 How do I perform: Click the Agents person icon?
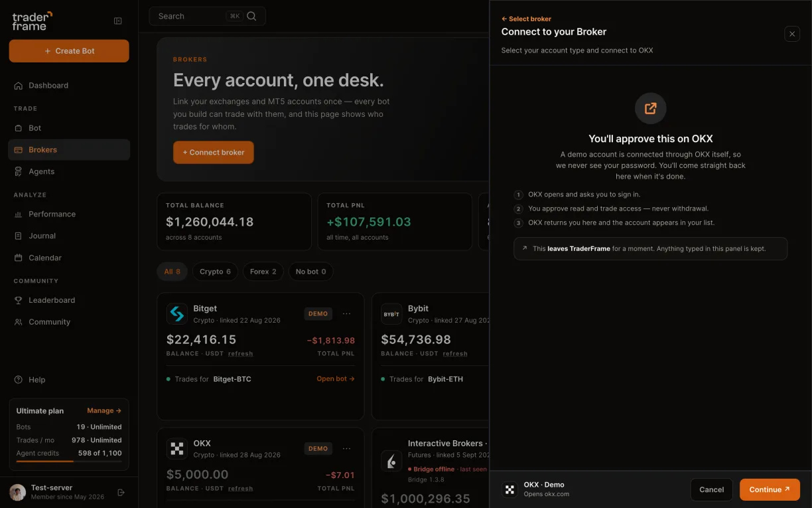point(19,171)
